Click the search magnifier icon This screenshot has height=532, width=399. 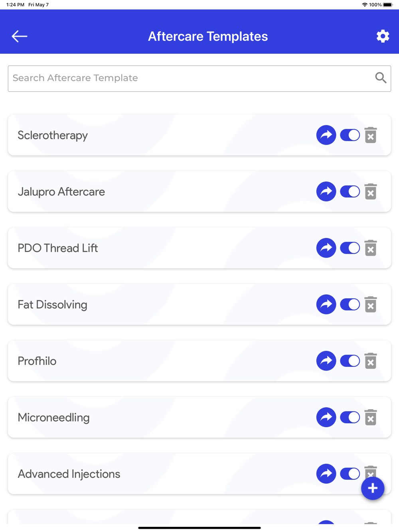click(381, 78)
